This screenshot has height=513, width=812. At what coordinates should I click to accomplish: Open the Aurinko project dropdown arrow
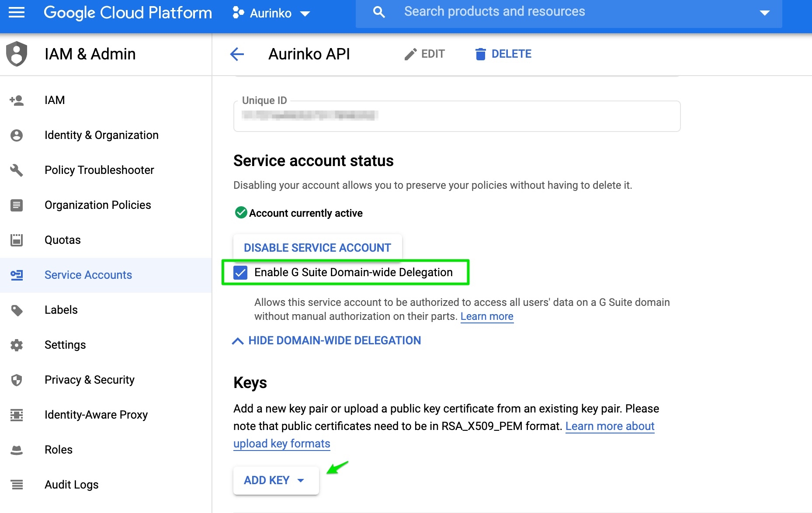[305, 14]
